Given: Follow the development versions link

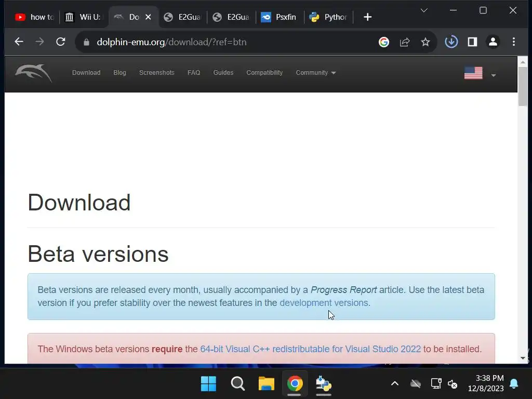Looking at the screenshot, I should click(x=324, y=303).
